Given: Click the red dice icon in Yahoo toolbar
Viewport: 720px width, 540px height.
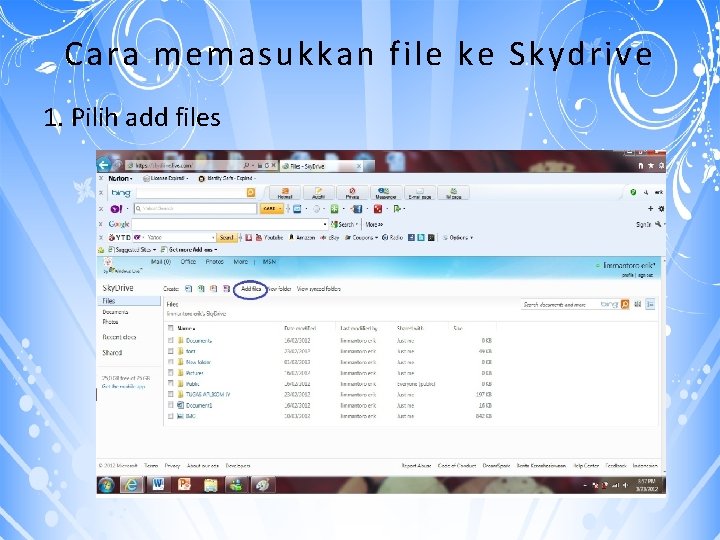Looking at the screenshot, I should [x=377, y=209].
